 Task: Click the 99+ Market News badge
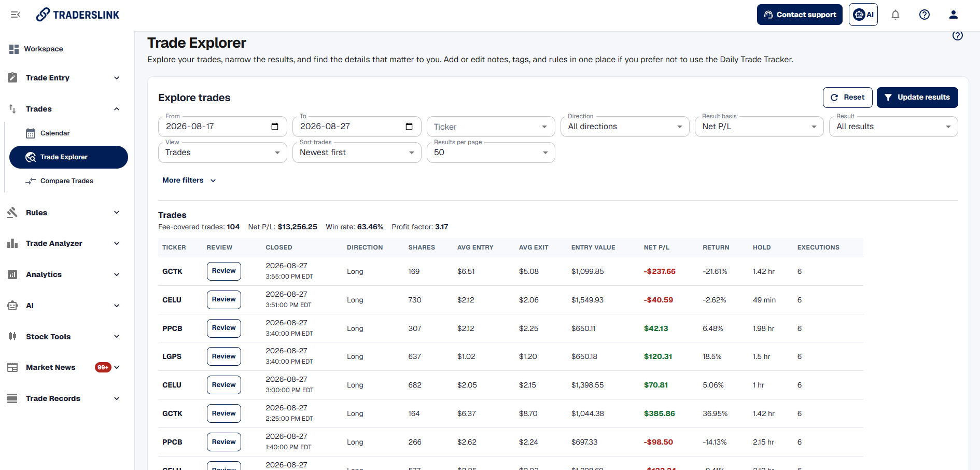[103, 367]
